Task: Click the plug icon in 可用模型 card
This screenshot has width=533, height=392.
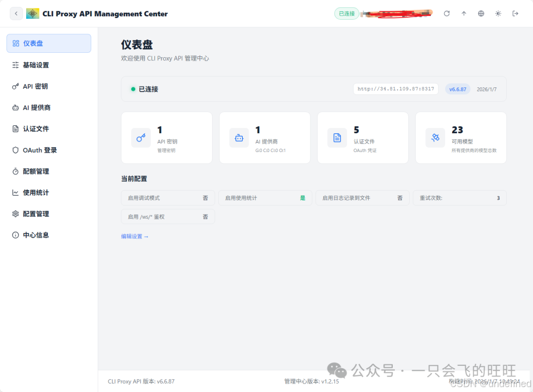Action: pos(435,138)
